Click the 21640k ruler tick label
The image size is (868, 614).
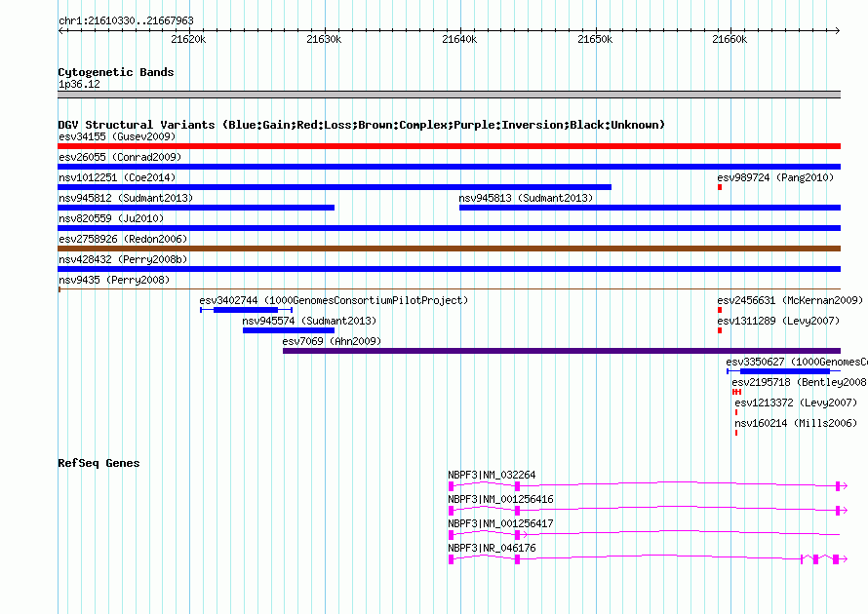click(x=459, y=39)
